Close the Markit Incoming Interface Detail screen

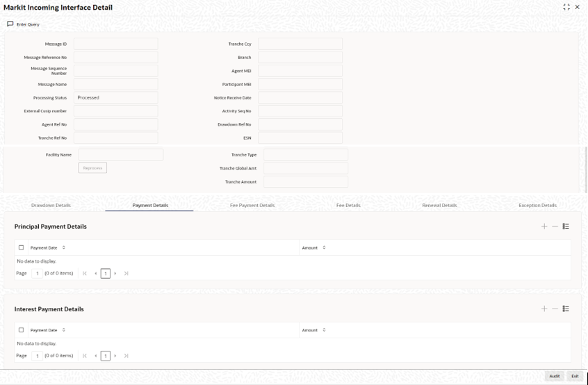pyautogui.click(x=577, y=7)
